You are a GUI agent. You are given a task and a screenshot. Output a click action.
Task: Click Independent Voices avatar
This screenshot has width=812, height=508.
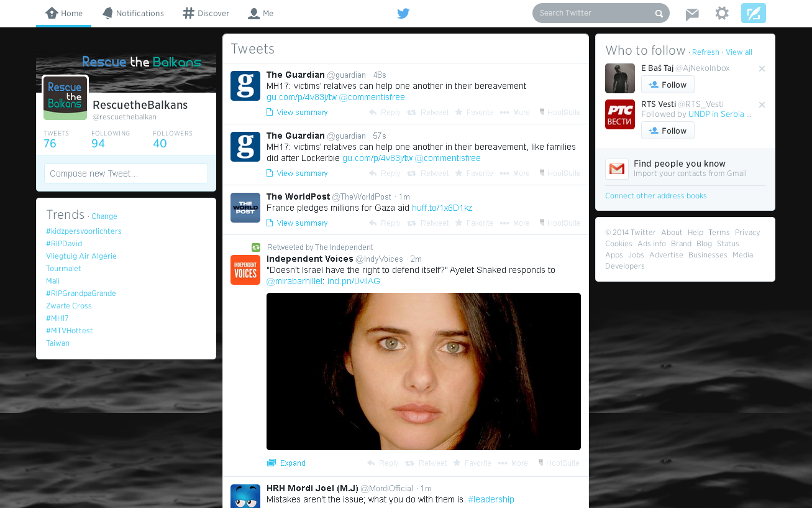tap(245, 270)
